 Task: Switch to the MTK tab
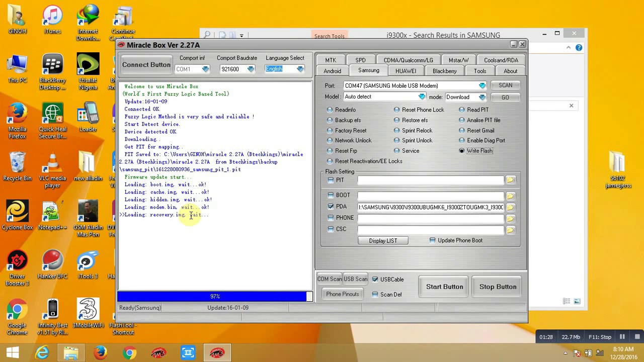coord(331,60)
